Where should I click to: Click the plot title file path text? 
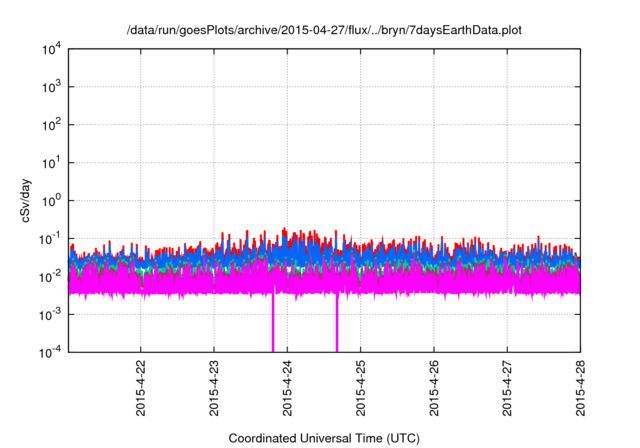(x=324, y=30)
